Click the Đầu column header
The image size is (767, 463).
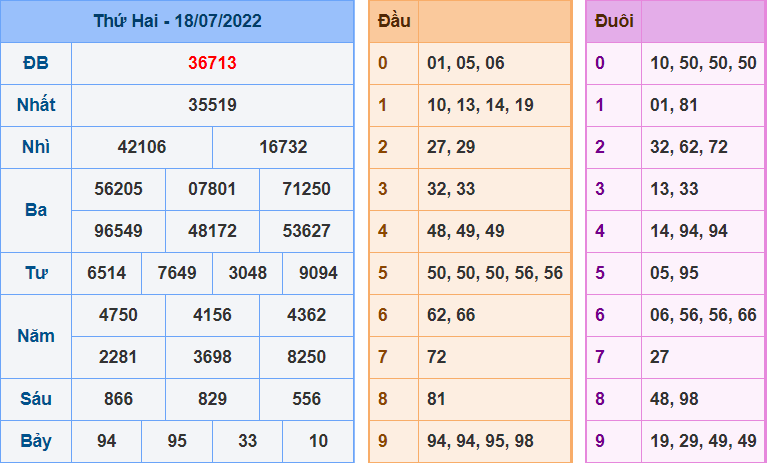tap(394, 21)
